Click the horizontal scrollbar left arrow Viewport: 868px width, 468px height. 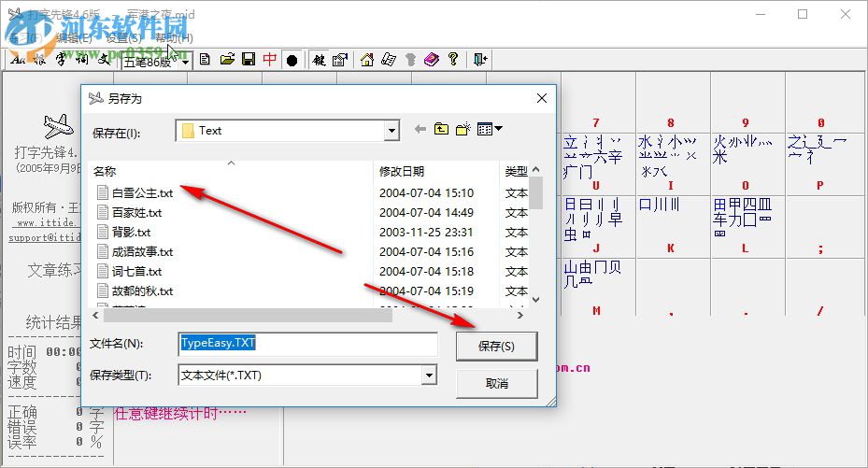[x=95, y=316]
